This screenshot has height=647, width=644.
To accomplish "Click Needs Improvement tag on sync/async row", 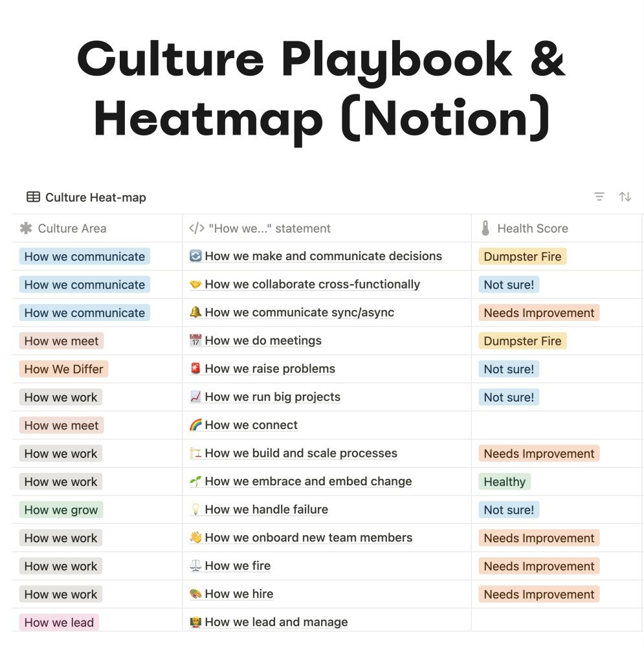I will (539, 313).
